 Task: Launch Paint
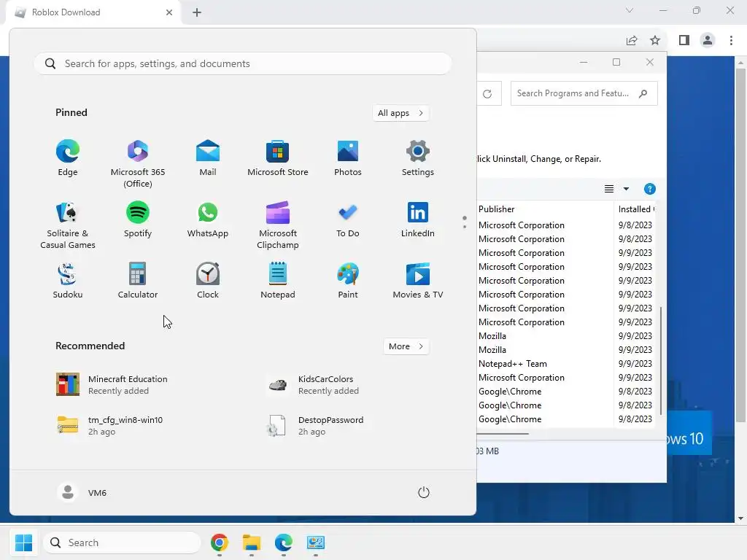[x=348, y=281]
